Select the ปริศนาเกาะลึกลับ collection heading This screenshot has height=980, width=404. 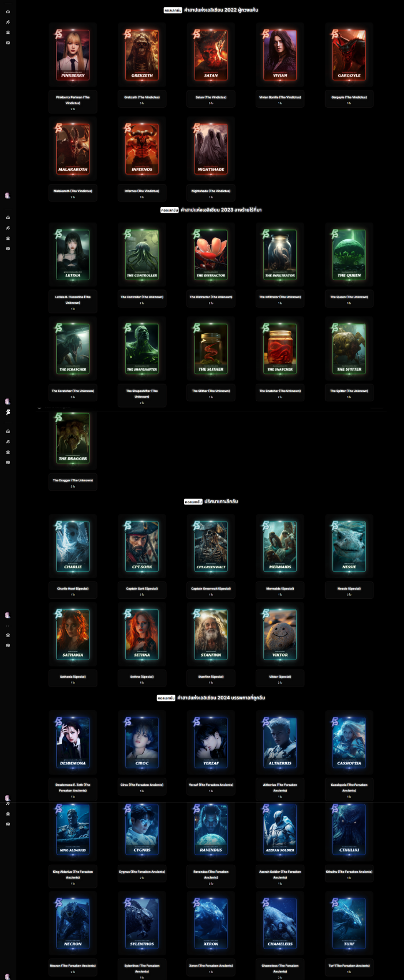pos(221,502)
